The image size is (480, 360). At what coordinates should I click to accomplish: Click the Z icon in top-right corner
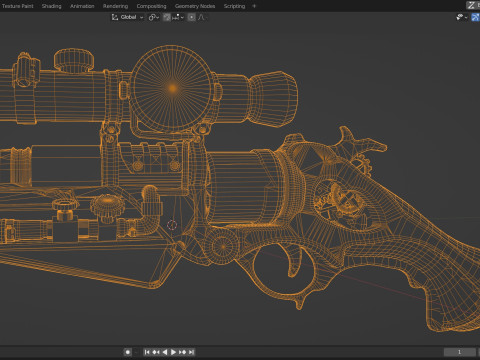pyautogui.click(x=471, y=5)
